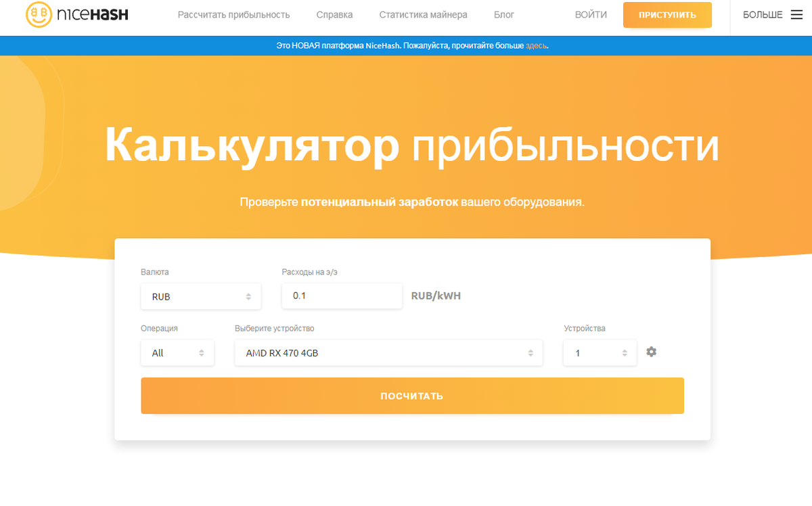
Task: Open the NiceHash logo home link
Action: [x=77, y=14]
